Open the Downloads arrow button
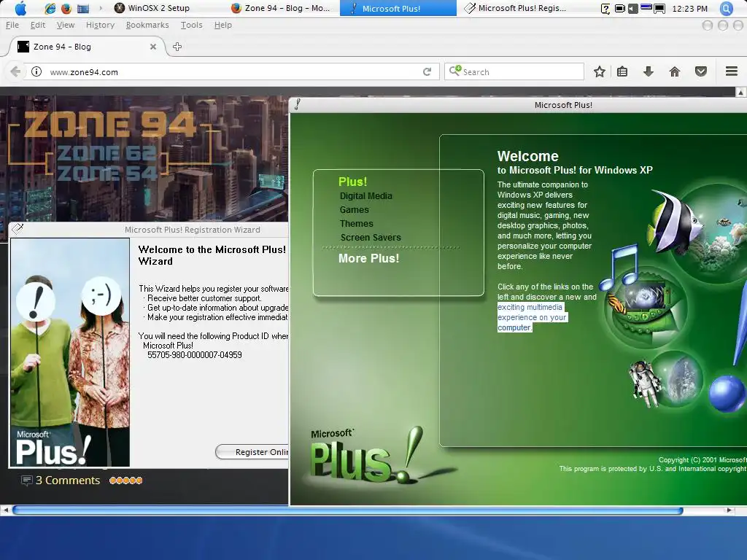Screen dimensions: 747x560 pos(649,72)
